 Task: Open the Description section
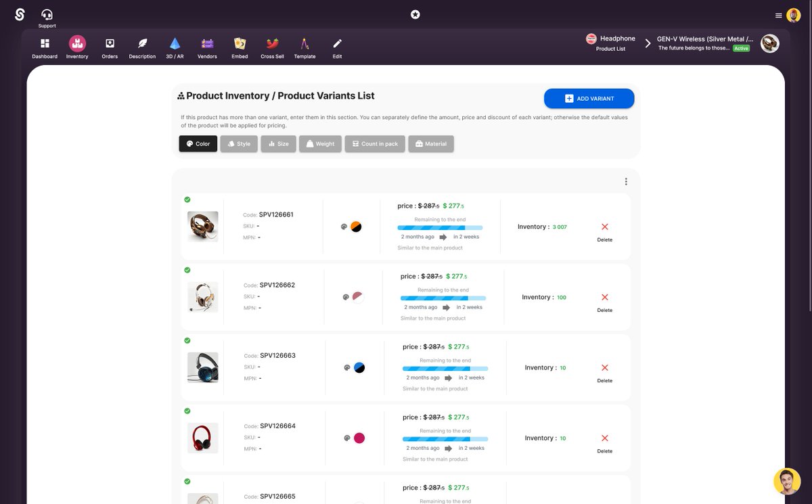142,47
